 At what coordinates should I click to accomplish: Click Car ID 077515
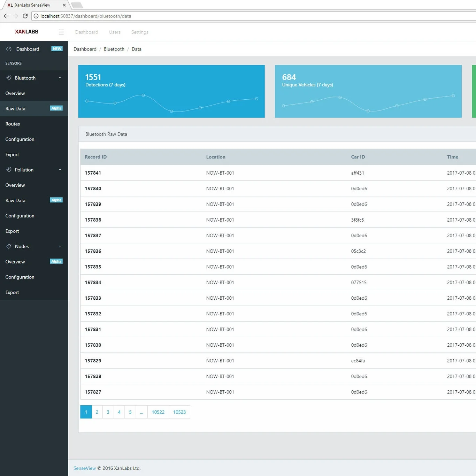(x=359, y=283)
